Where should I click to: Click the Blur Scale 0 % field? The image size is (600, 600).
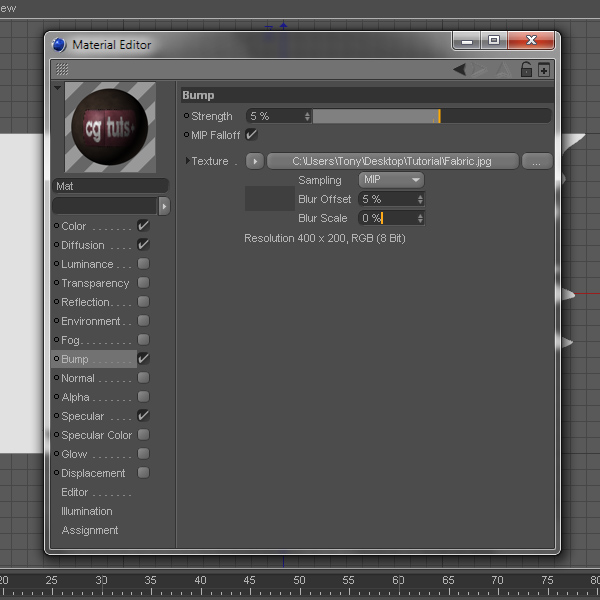(x=391, y=218)
